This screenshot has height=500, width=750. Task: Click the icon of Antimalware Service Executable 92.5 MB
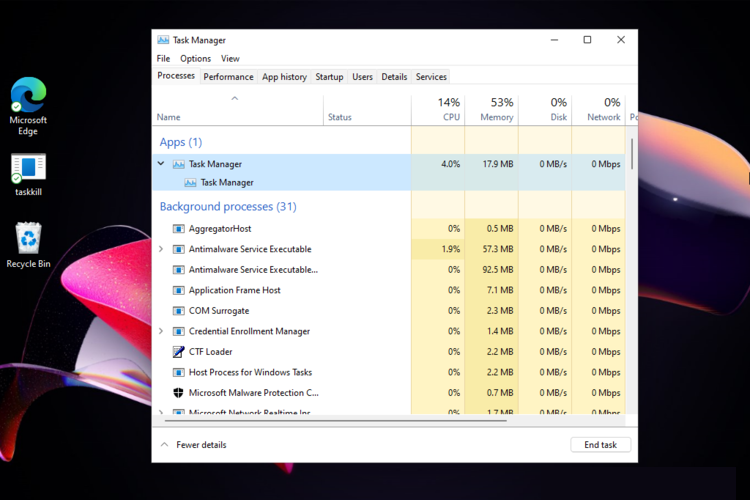(x=178, y=270)
